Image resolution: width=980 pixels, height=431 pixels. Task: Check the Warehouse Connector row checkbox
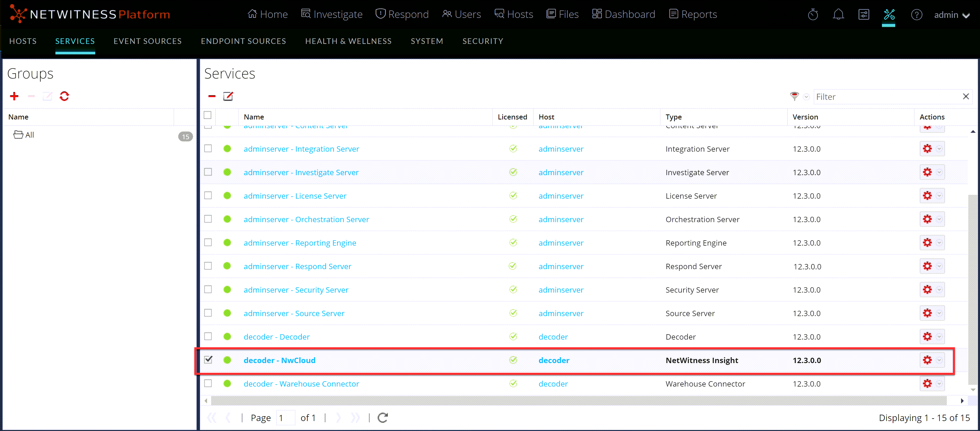click(x=208, y=383)
